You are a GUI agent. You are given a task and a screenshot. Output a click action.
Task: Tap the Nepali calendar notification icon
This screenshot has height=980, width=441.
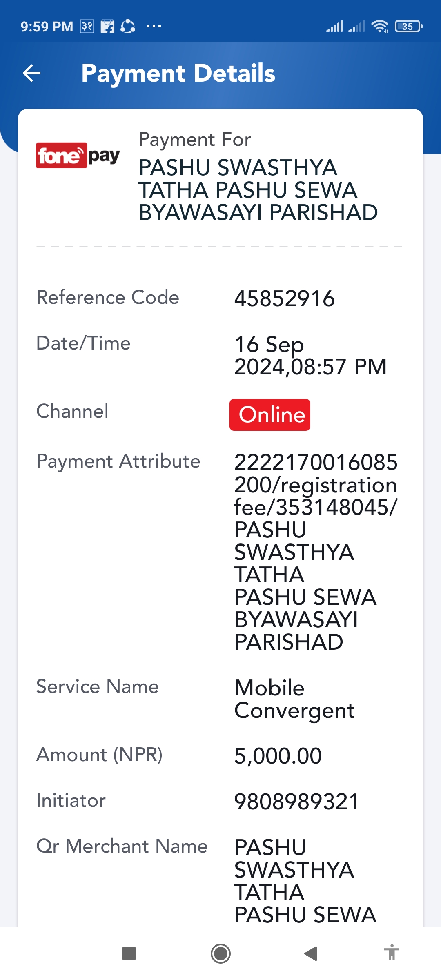87,27
